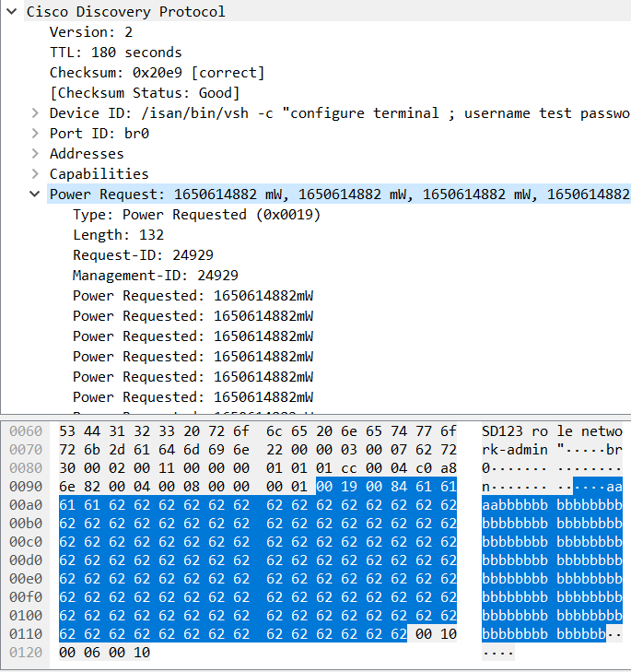Click ASCII text 'SD123 ro' in bytes pane
Viewport: 631px width, 672px height.
(x=515, y=431)
